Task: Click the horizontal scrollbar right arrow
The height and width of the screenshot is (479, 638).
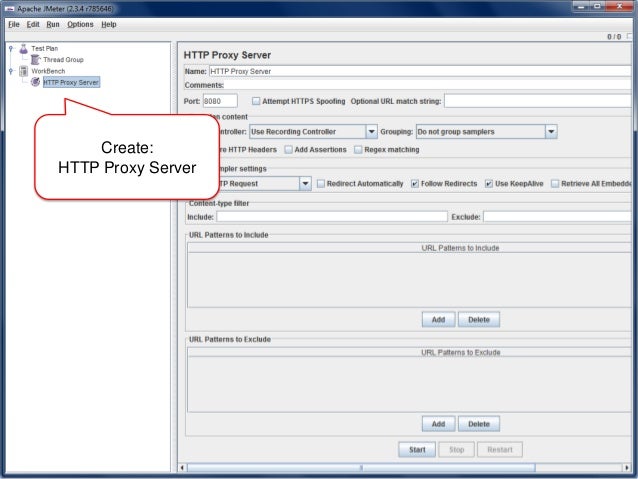Action: coord(627,468)
